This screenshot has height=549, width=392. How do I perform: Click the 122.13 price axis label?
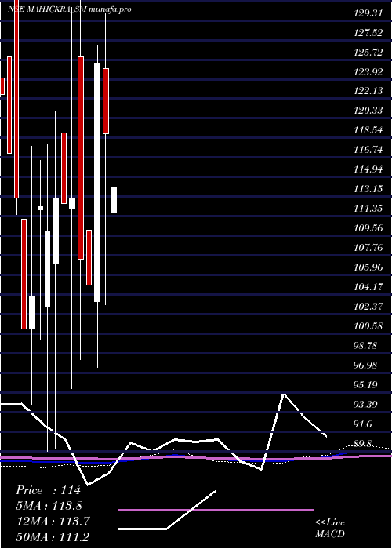pyautogui.click(x=368, y=92)
